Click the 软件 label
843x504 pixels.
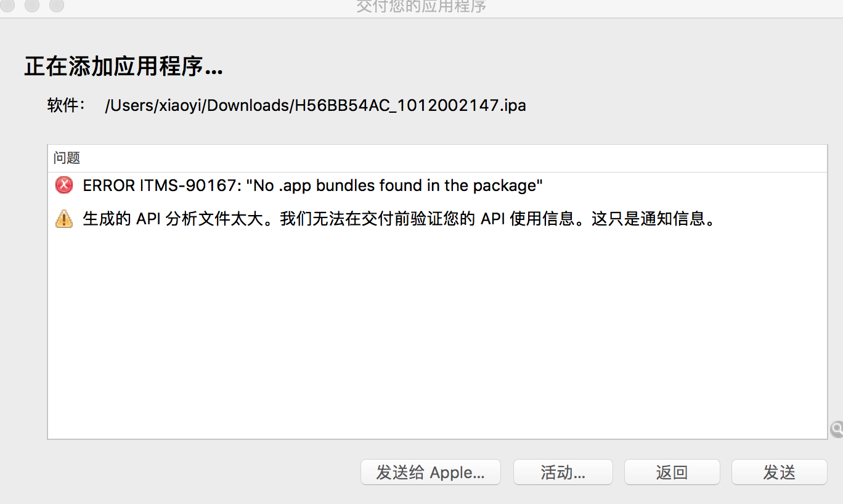tap(67, 105)
